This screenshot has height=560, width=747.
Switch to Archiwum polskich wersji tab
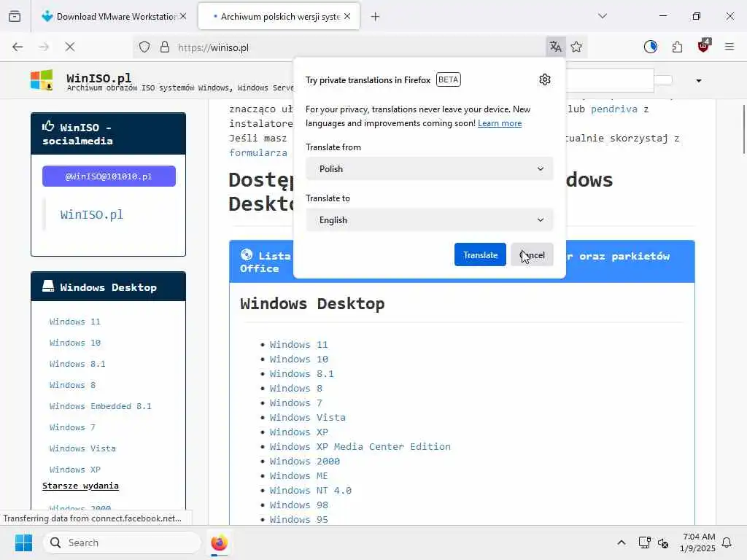(279, 17)
